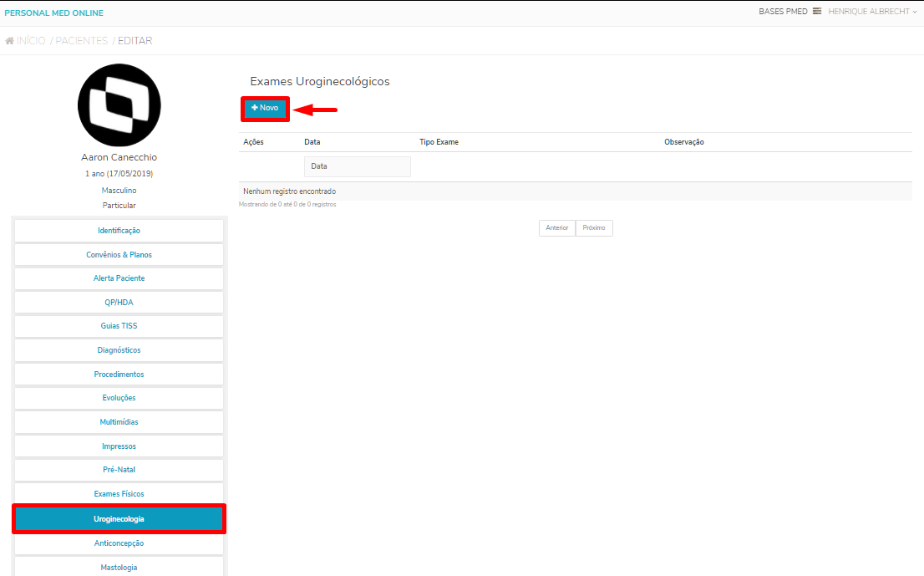The image size is (924, 576).
Task: Go to PACIENTES breadcrumb link
Action: tap(81, 41)
